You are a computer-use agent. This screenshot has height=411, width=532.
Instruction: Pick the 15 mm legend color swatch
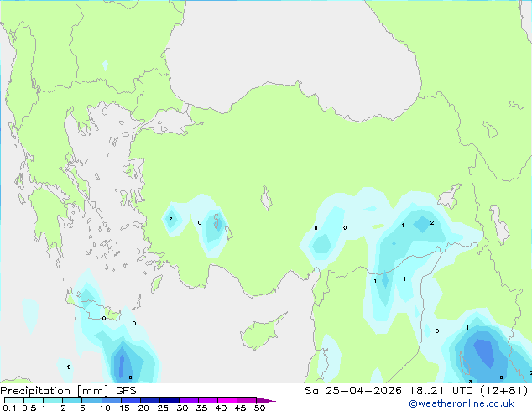tap(130, 400)
